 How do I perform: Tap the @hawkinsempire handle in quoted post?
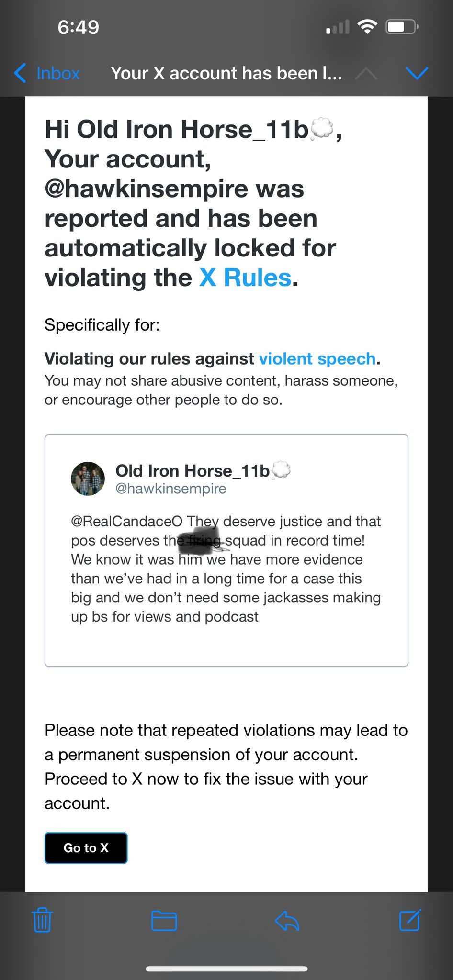coord(171,489)
